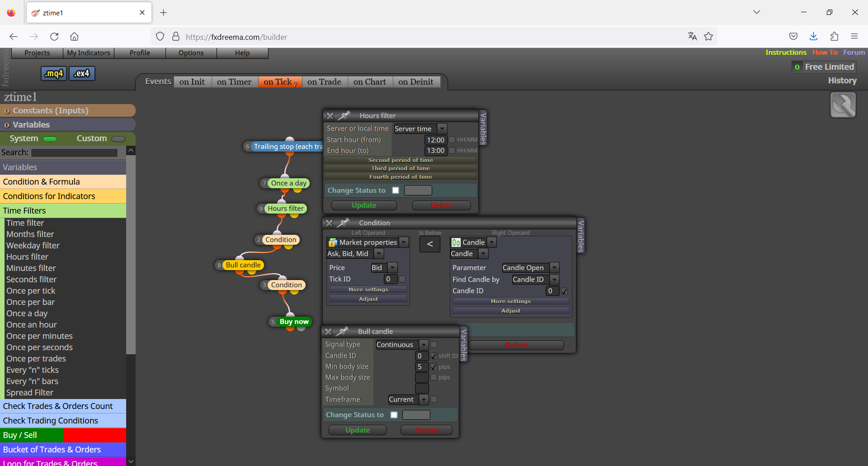Close the Hours filter panel
Image resolution: width=868 pixels, height=466 pixels.
[330, 116]
